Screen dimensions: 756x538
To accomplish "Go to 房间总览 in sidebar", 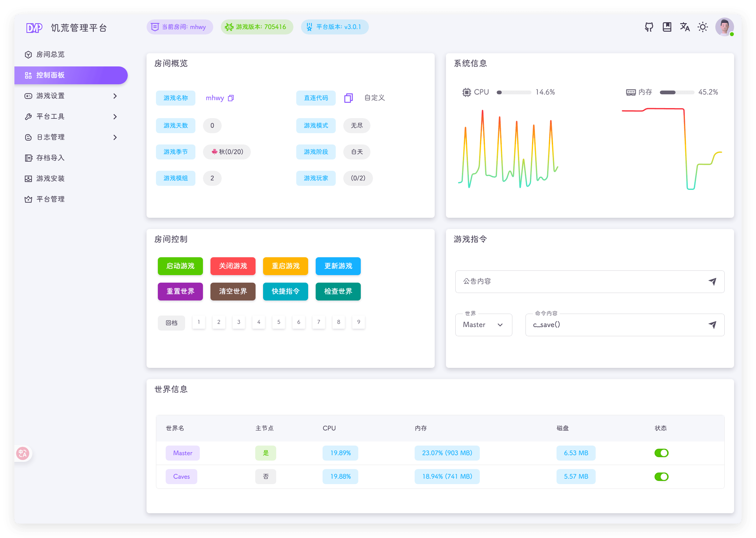I will point(50,55).
